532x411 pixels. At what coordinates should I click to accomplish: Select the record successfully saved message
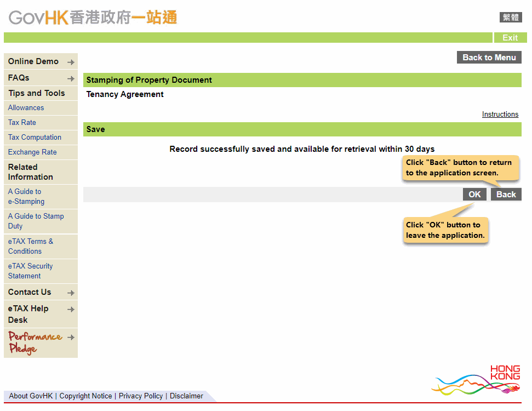point(302,149)
